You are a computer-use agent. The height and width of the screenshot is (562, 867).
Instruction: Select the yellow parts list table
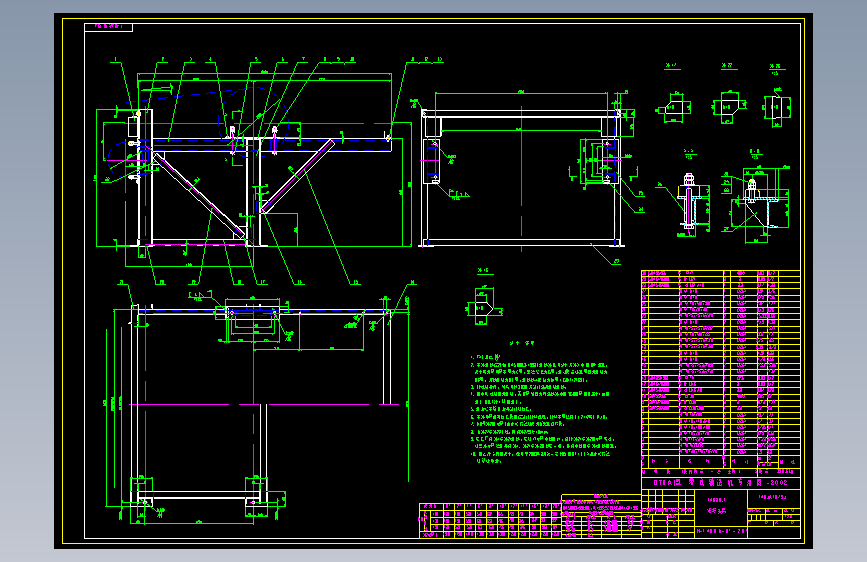[x=720, y=369]
